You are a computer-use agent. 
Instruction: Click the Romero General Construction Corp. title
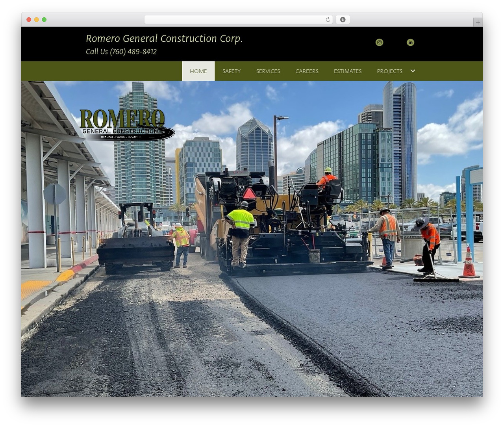click(164, 38)
